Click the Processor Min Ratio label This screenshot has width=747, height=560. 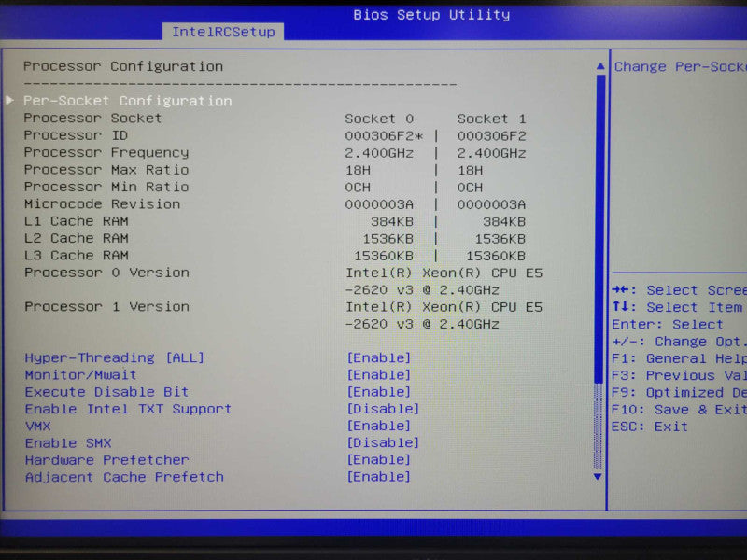pyautogui.click(x=106, y=187)
